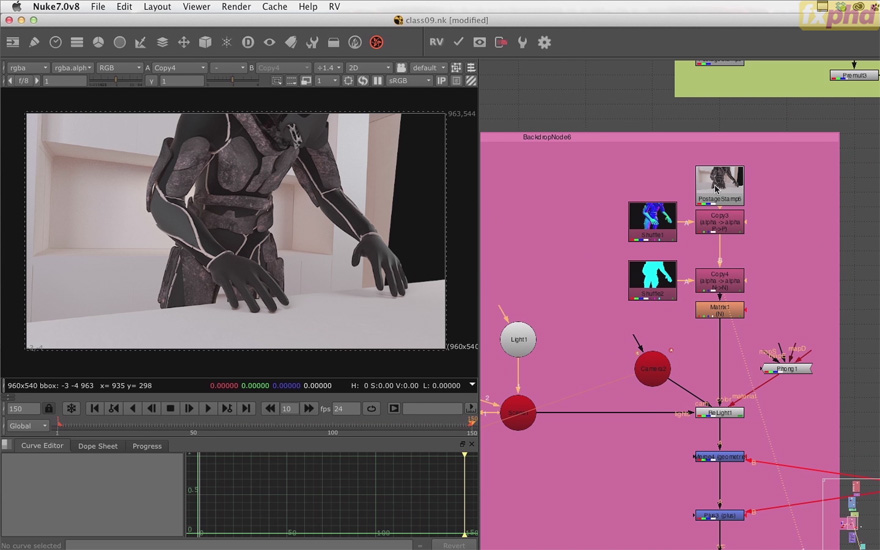
Task: Adjust the viewer gamma slider
Action: pos(232,81)
